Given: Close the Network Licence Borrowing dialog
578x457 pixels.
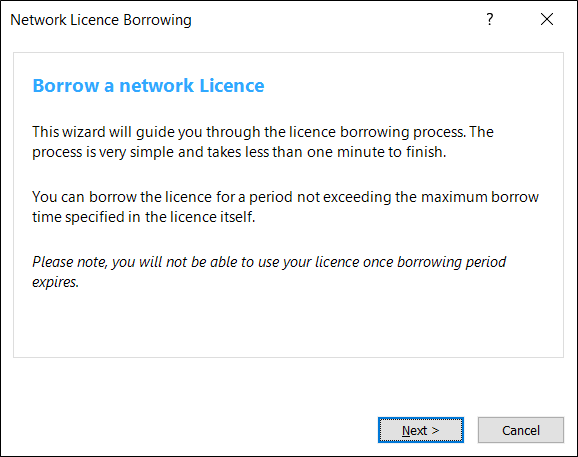Looking at the screenshot, I should pos(547,19).
